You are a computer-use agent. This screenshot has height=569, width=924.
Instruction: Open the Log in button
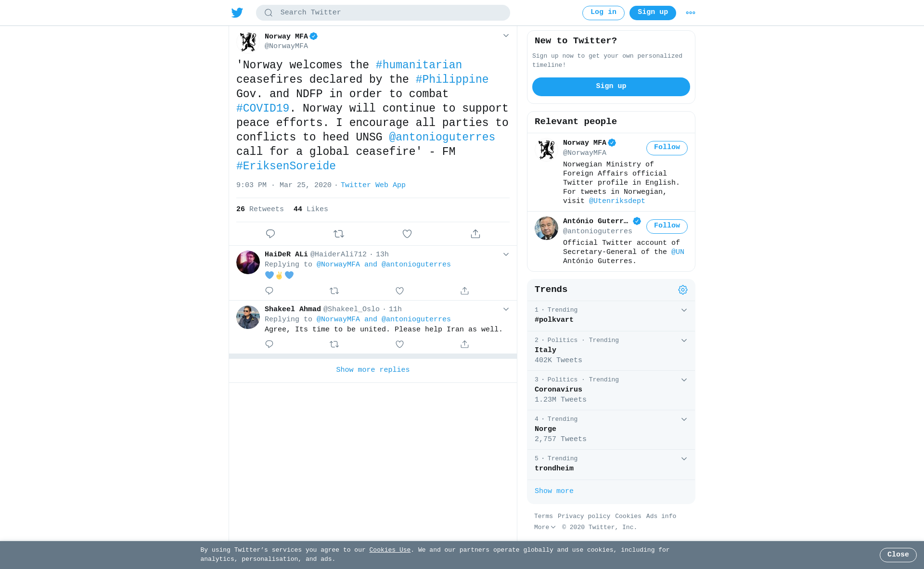point(603,13)
